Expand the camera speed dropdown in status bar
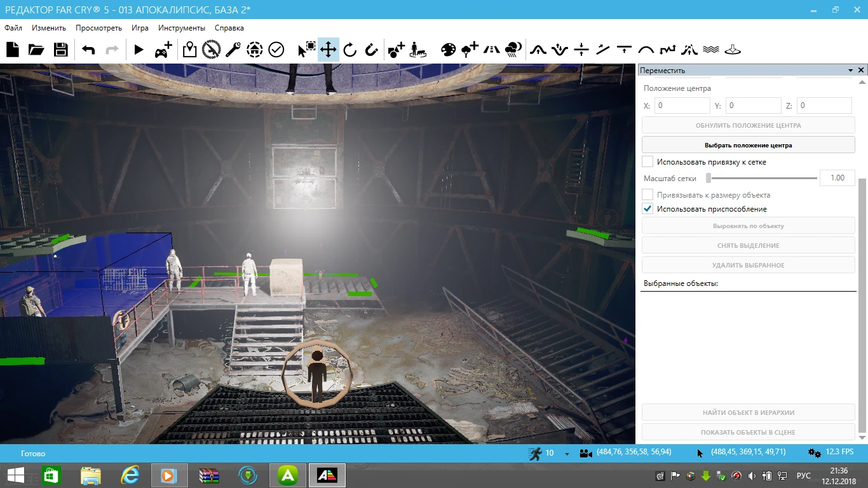 pyautogui.click(x=567, y=454)
